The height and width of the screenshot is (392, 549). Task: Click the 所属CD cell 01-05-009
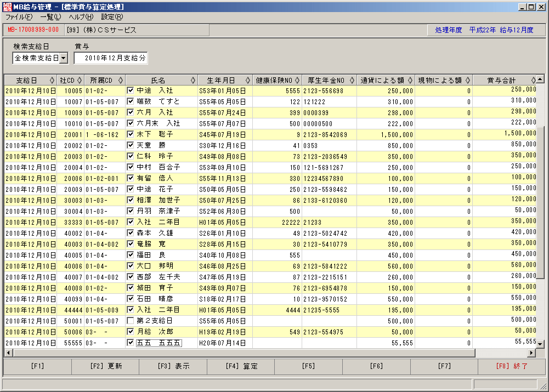105,310
